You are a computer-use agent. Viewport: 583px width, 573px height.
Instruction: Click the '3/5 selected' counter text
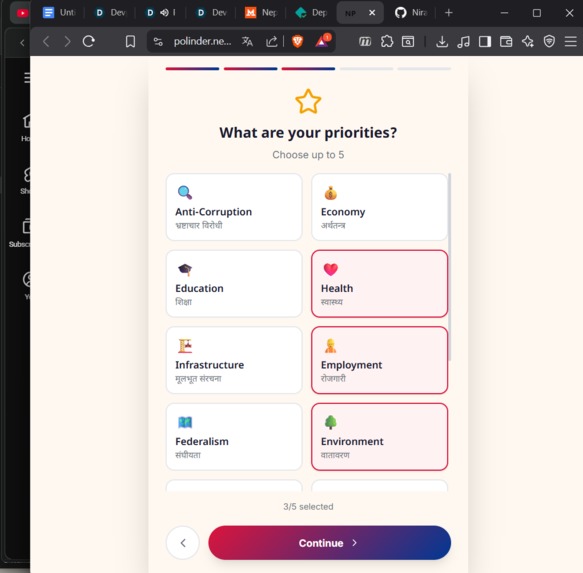pos(308,506)
